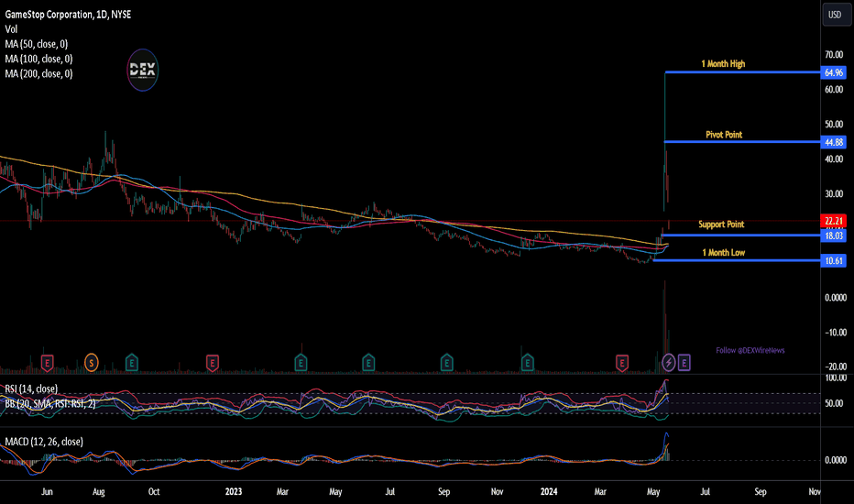854x504 pixels.
Task: Click the 2024 year label on time axis
Action: coord(549,491)
